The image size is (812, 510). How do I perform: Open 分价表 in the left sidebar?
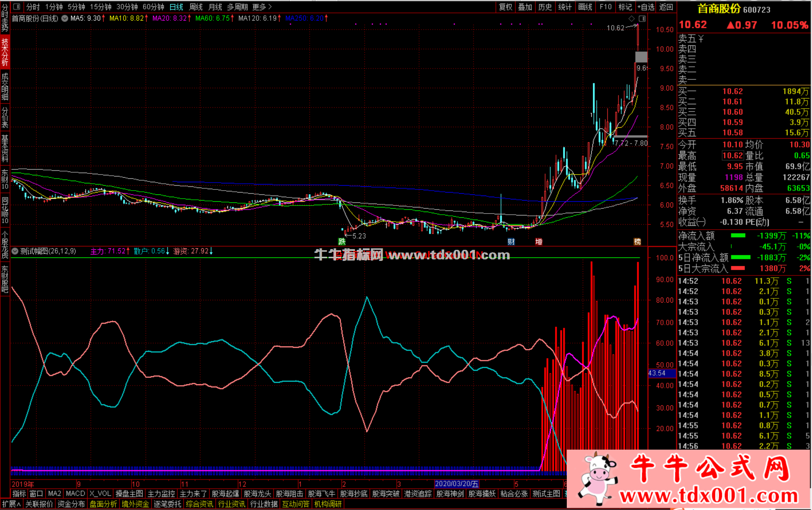[x=5, y=117]
